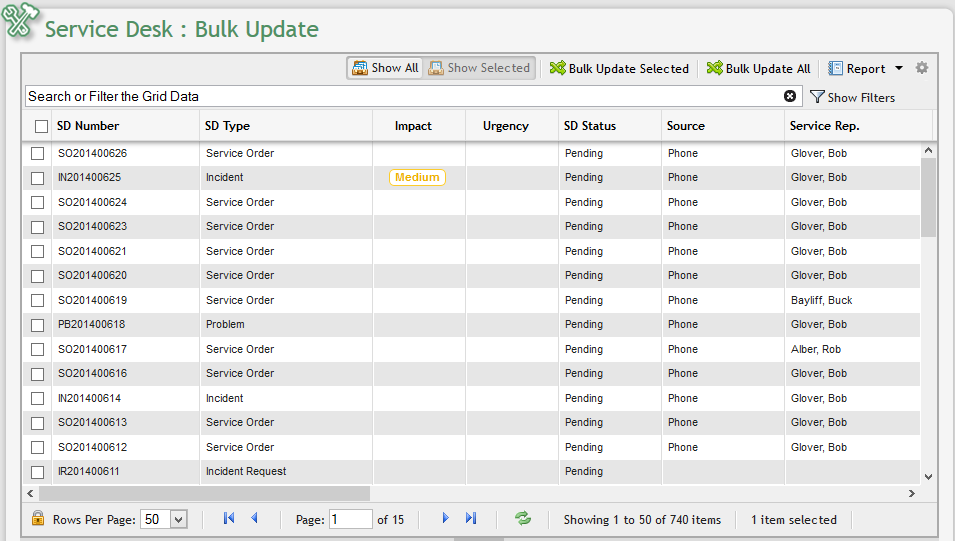Click Bulk Update All button
Viewport: 955px width, 541px height.
(758, 69)
